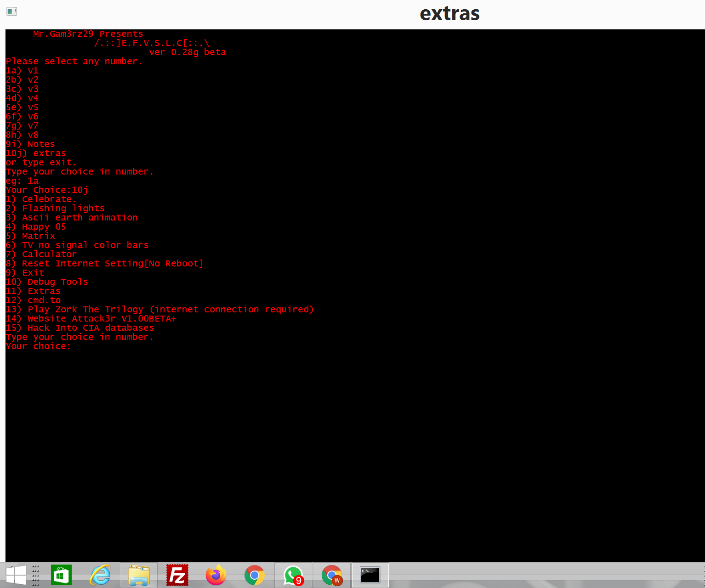This screenshot has height=588, width=705.
Task: Click the '11) Extras' option
Action: tap(33, 291)
